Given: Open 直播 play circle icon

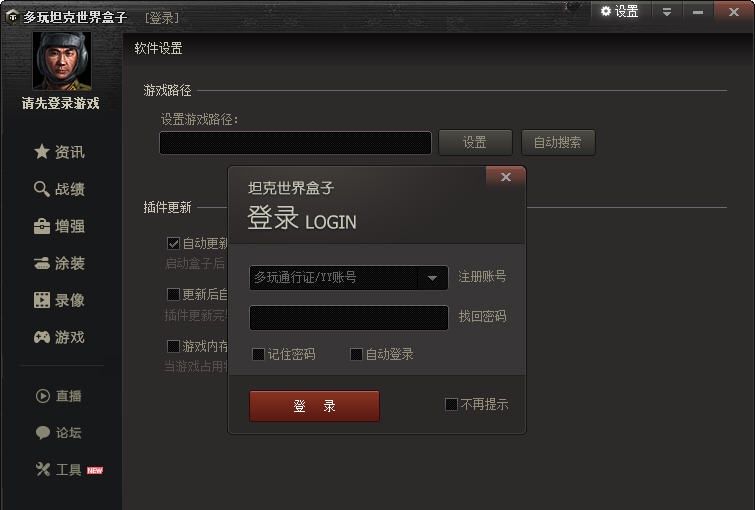Looking at the screenshot, I should (x=43, y=396).
